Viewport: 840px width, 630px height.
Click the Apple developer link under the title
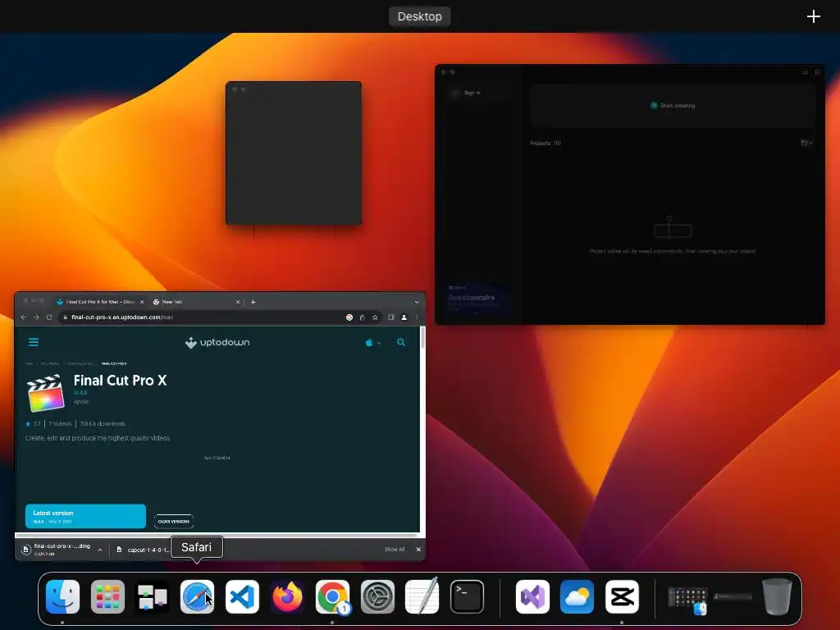[x=81, y=402]
